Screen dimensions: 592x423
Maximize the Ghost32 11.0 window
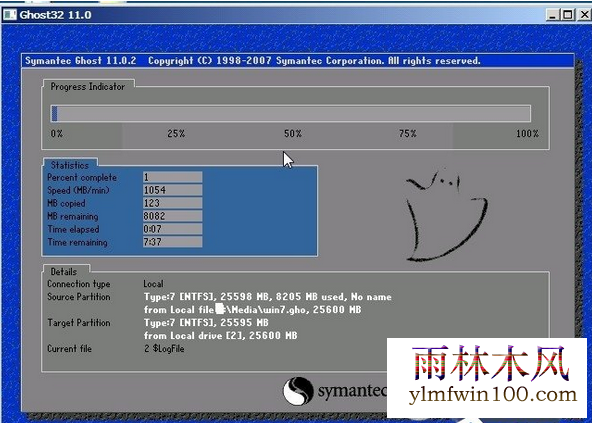(567, 15)
